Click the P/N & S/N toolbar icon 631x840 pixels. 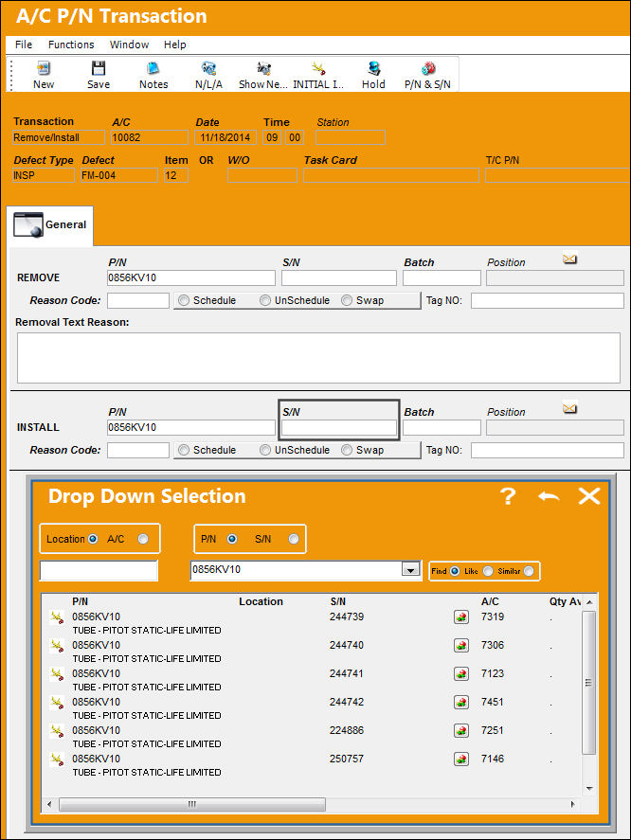point(428,68)
